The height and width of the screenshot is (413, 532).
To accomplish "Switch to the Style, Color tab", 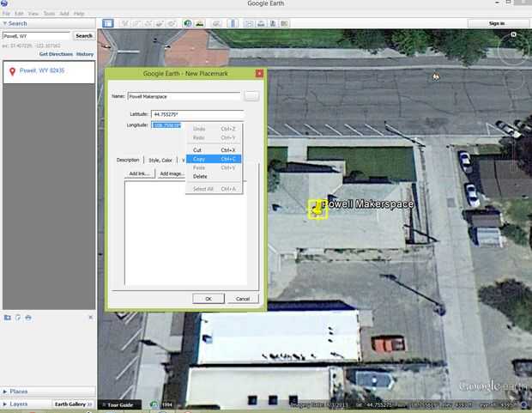I will click(160, 160).
